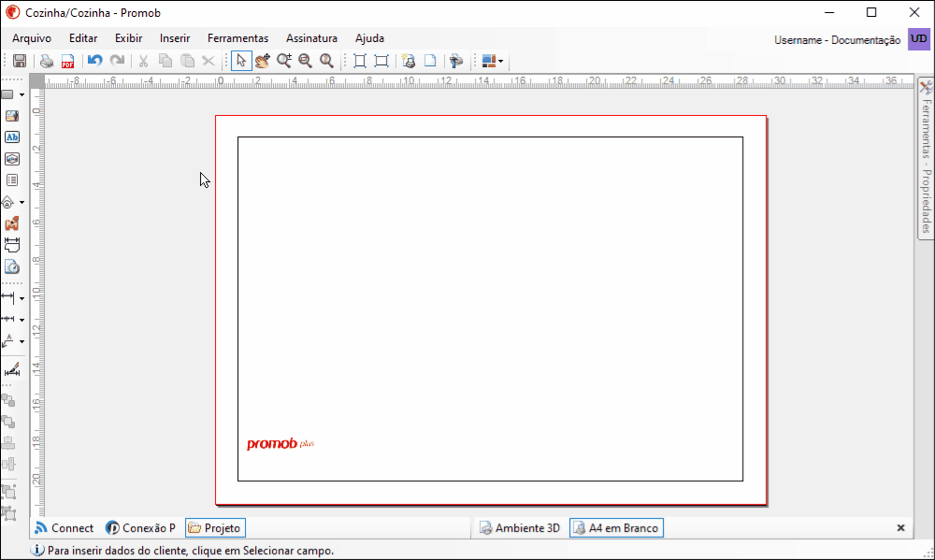Zoom in with the plus magnifier
This screenshot has width=935, height=560.
pyautogui.click(x=284, y=61)
